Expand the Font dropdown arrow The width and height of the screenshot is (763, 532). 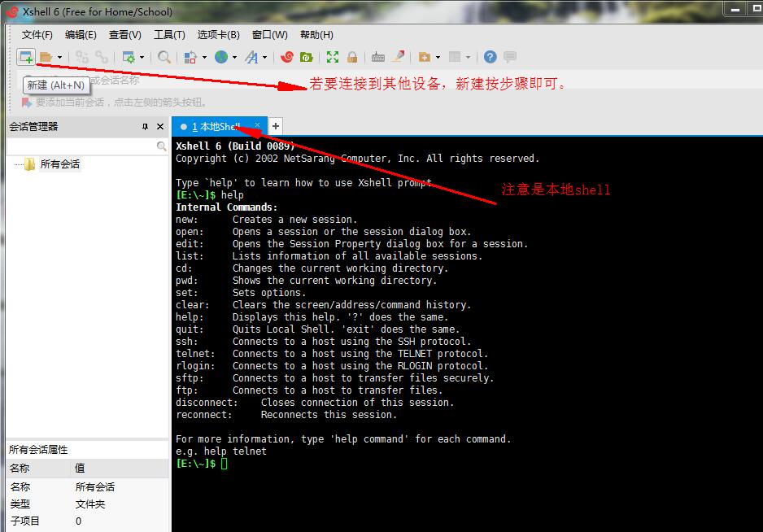[264, 58]
